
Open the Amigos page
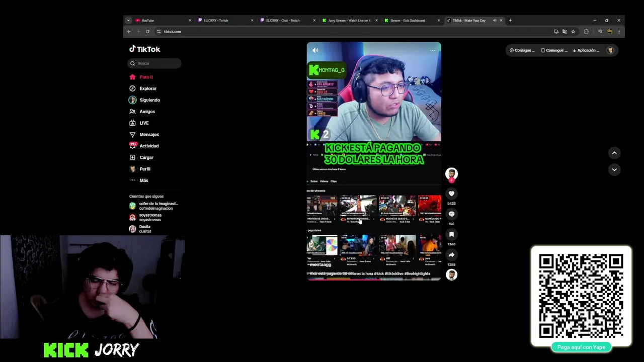pyautogui.click(x=142, y=112)
